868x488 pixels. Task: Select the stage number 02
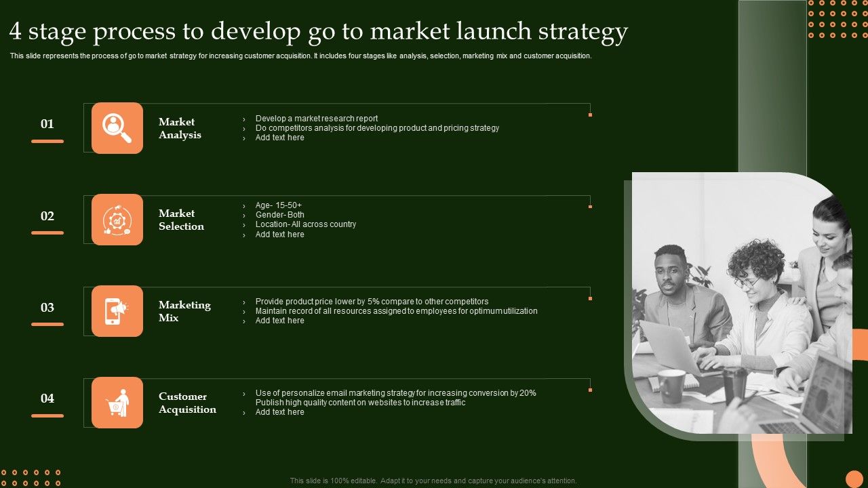[x=47, y=216]
